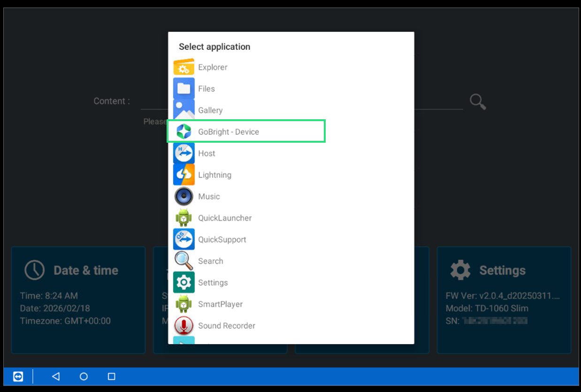Tap the Android home circle button

point(84,377)
